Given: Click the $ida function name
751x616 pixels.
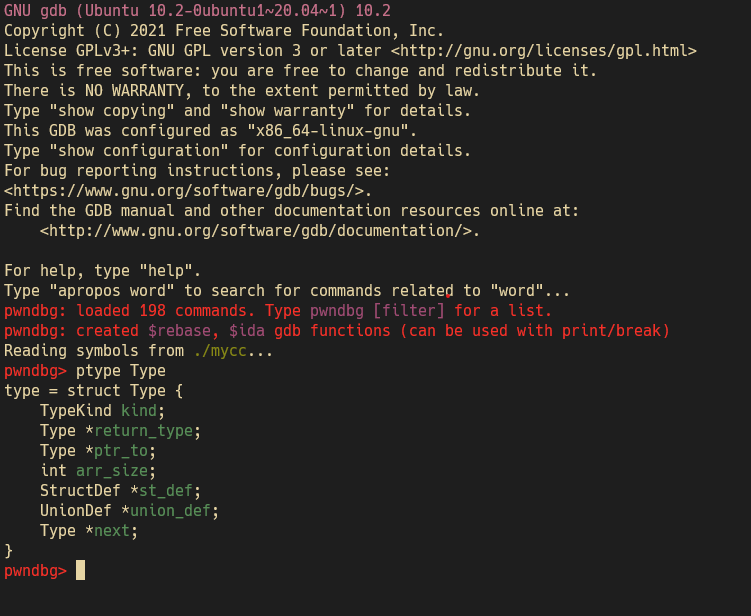Looking at the screenshot, I should 247,331.
